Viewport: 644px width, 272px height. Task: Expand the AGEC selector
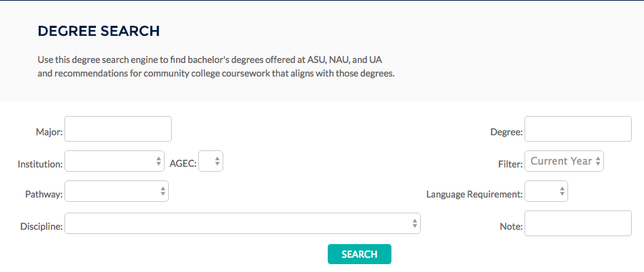click(x=210, y=161)
